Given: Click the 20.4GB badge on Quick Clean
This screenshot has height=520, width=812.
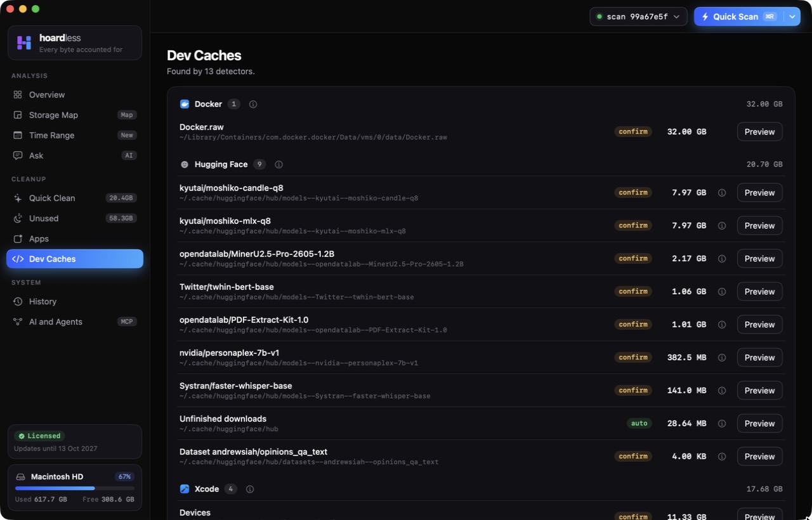Looking at the screenshot, I should pyautogui.click(x=121, y=198).
